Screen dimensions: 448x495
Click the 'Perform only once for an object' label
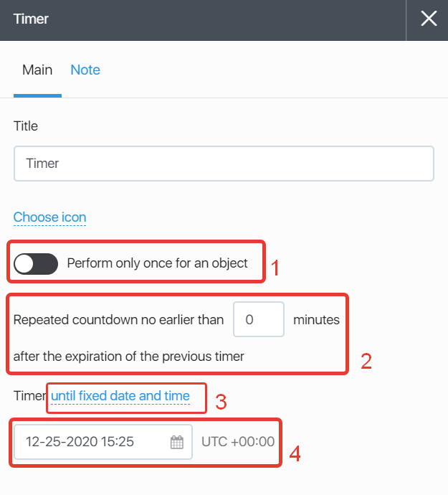(157, 263)
